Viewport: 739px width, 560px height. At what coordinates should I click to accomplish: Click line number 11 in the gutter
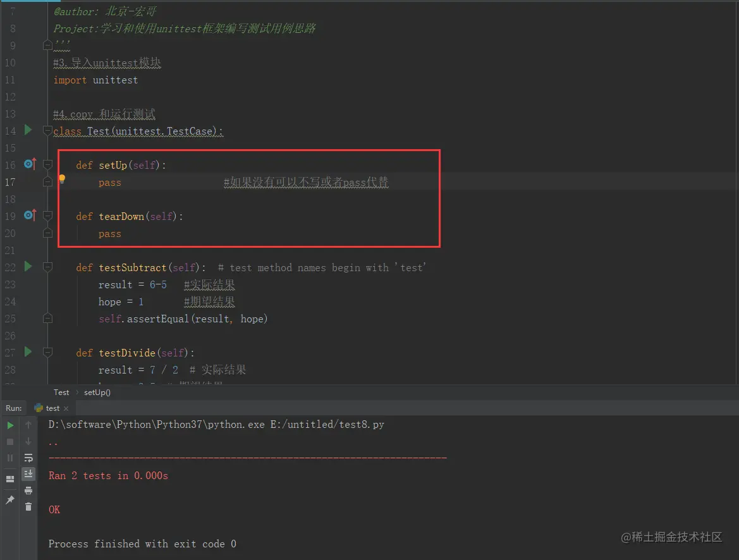pos(10,80)
